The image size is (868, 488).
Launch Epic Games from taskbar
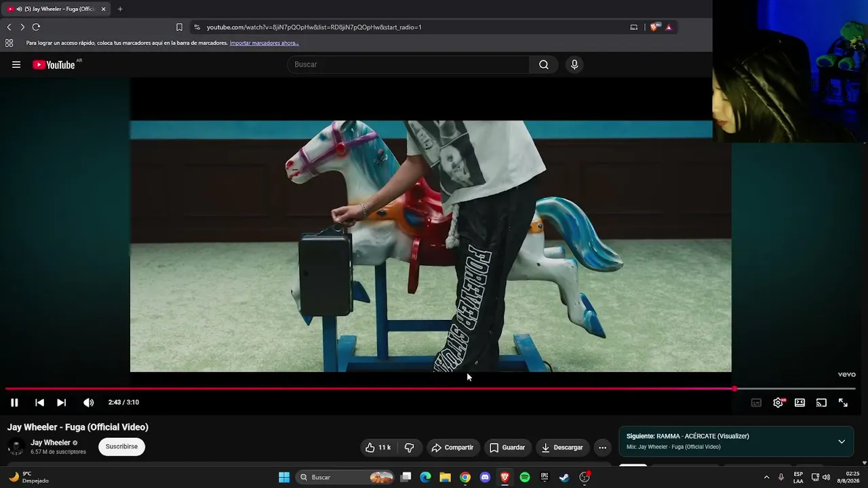[545, 477]
